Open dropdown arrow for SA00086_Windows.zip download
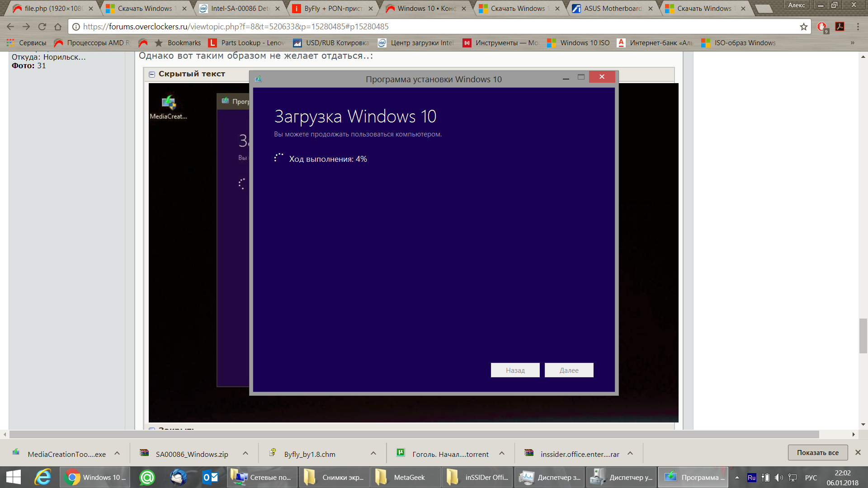The width and height of the screenshot is (868, 488). coord(245,453)
